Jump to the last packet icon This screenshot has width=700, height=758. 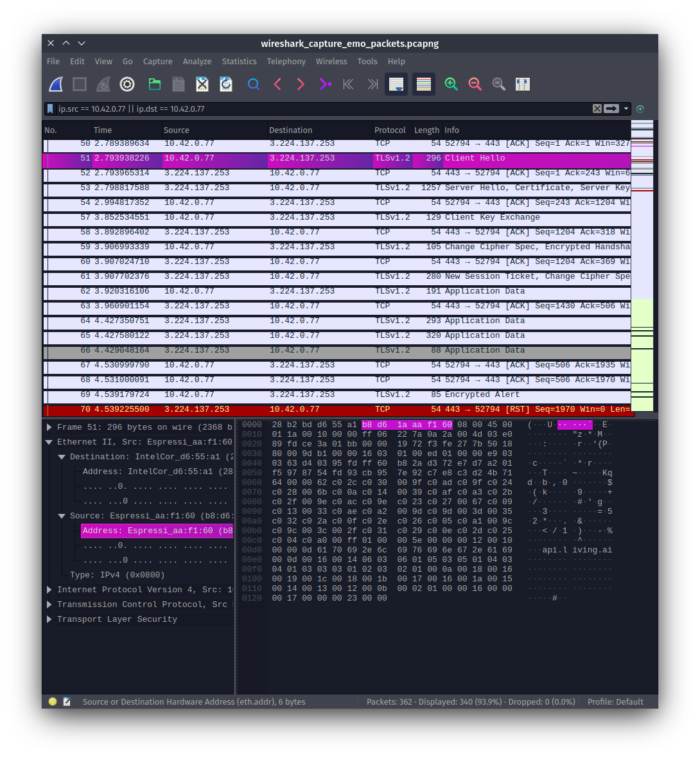point(372,84)
